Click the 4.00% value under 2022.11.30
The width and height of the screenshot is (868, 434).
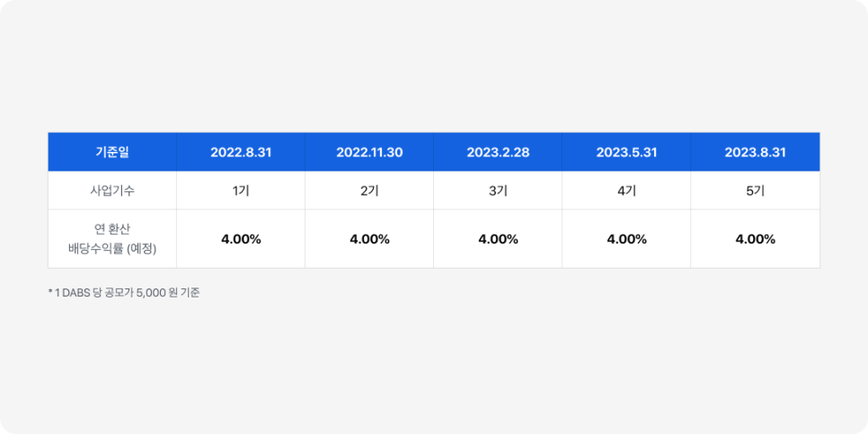369,240
